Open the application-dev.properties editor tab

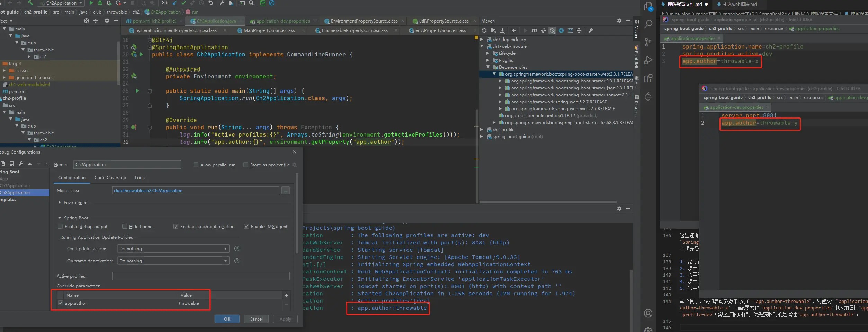coord(283,21)
